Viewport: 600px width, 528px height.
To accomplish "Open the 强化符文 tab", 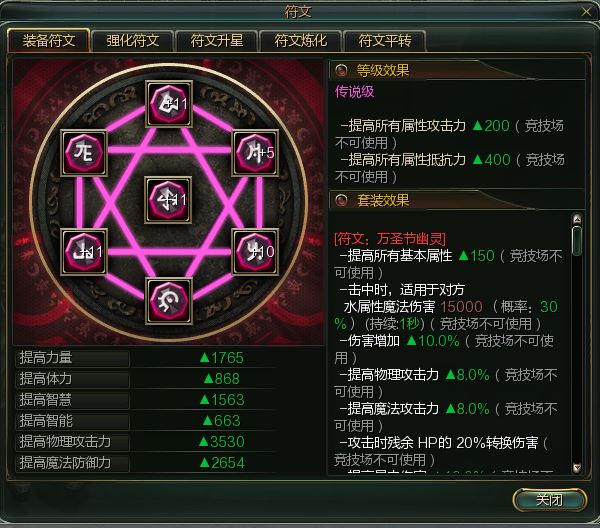I will pyautogui.click(x=132, y=41).
